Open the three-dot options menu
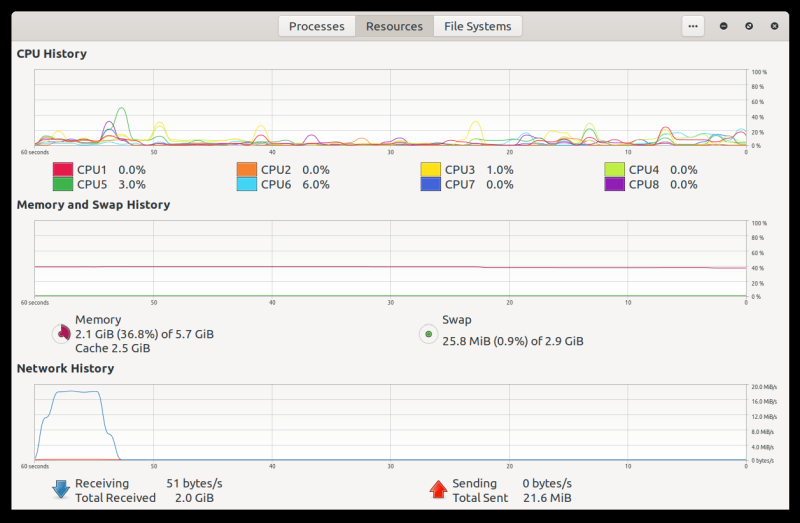The width and height of the screenshot is (800, 523). tap(693, 26)
